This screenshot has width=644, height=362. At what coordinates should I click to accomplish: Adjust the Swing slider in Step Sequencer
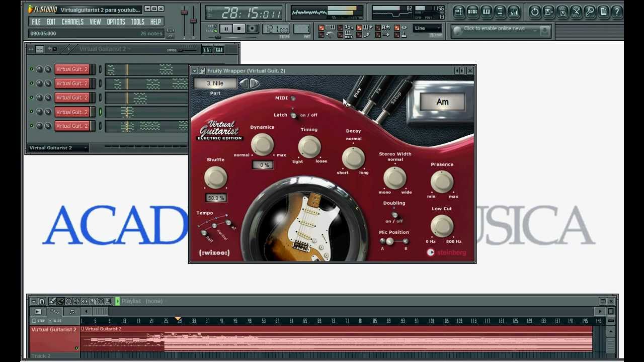point(187,49)
